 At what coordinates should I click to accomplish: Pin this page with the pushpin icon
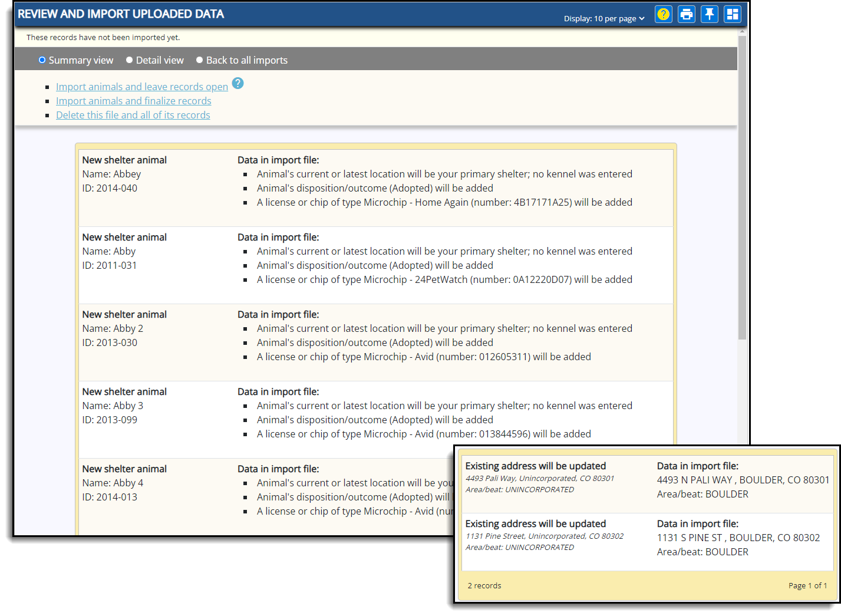[710, 14]
